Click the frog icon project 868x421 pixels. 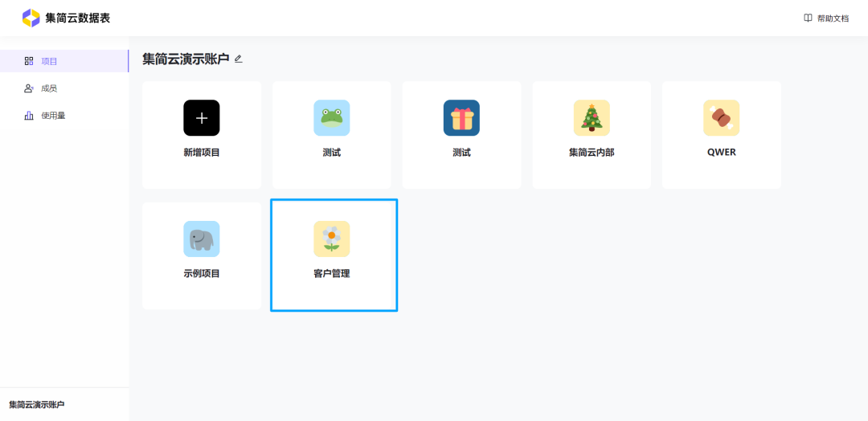pos(332,118)
